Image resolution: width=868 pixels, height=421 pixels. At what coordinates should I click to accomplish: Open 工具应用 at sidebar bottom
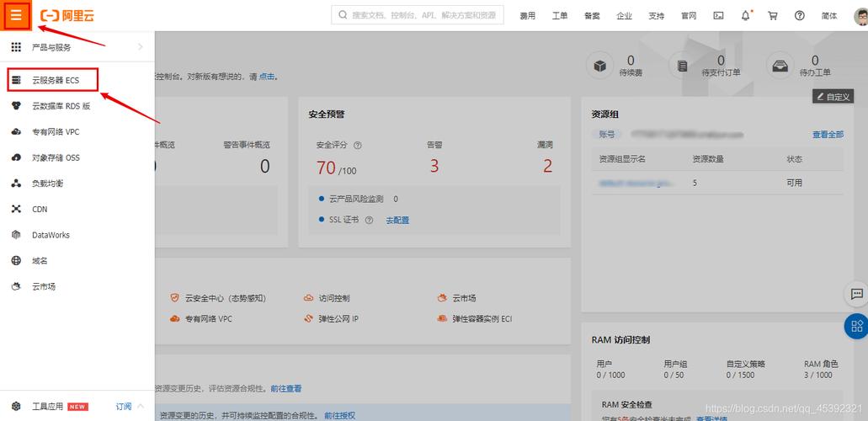(x=47, y=406)
